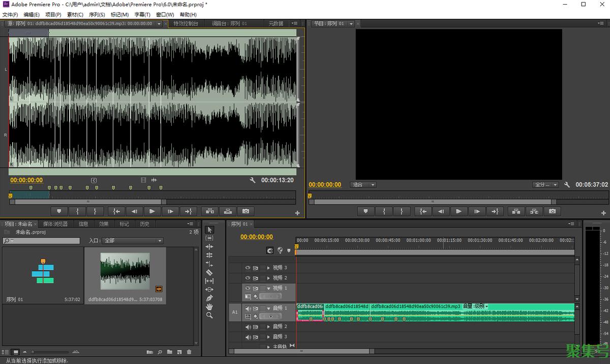Click Add Marker button in source monitor
The width and height of the screenshot is (610, 364).
59,211
